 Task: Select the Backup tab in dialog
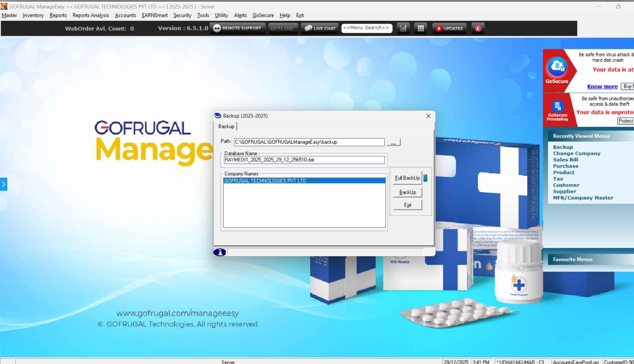tap(226, 126)
